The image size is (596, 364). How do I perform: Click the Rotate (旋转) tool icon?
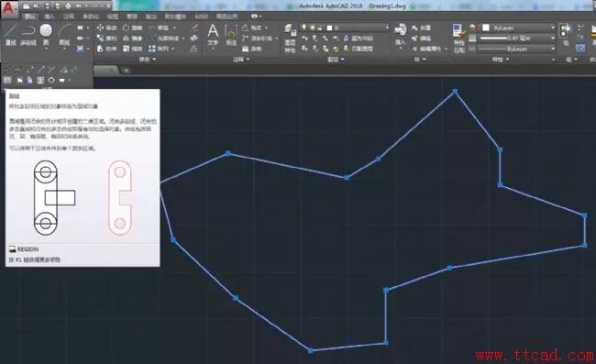tap(126, 28)
